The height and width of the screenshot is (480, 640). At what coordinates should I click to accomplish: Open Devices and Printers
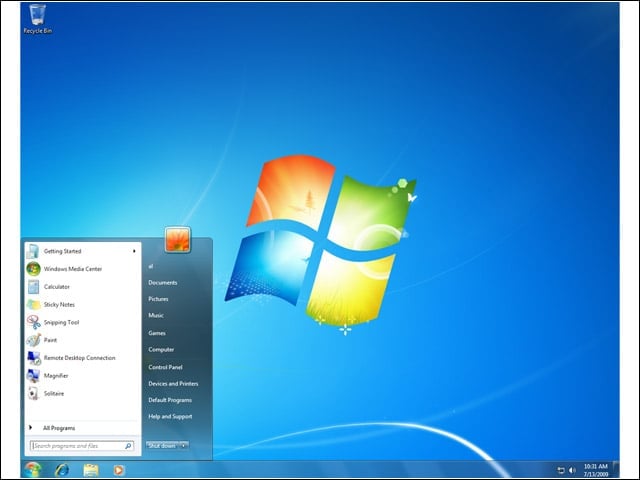pyautogui.click(x=173, y=384)
